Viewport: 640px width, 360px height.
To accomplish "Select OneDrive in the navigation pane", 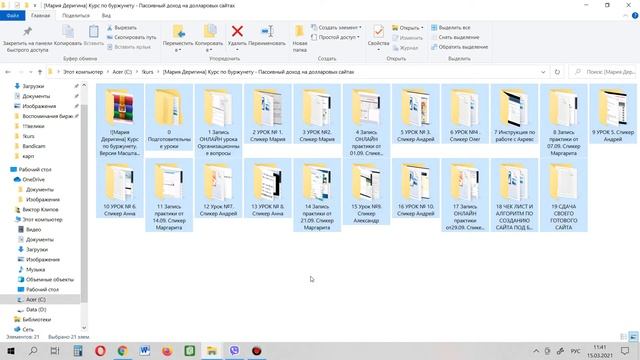I will pyautogui.click(x=33, y=180).
